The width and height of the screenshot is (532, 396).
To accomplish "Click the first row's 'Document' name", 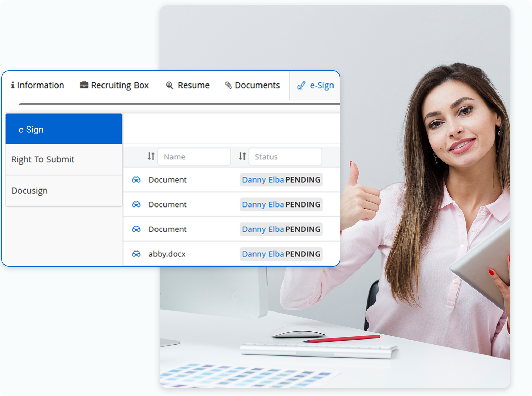I will [168, 180].
